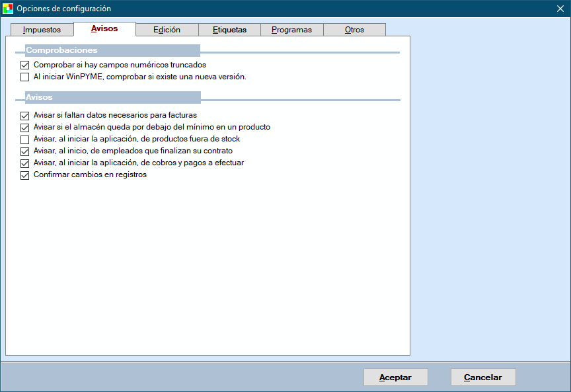Screen dimensions: 571x392
Task: Click the Cancelar button
Action: (483, 377)
